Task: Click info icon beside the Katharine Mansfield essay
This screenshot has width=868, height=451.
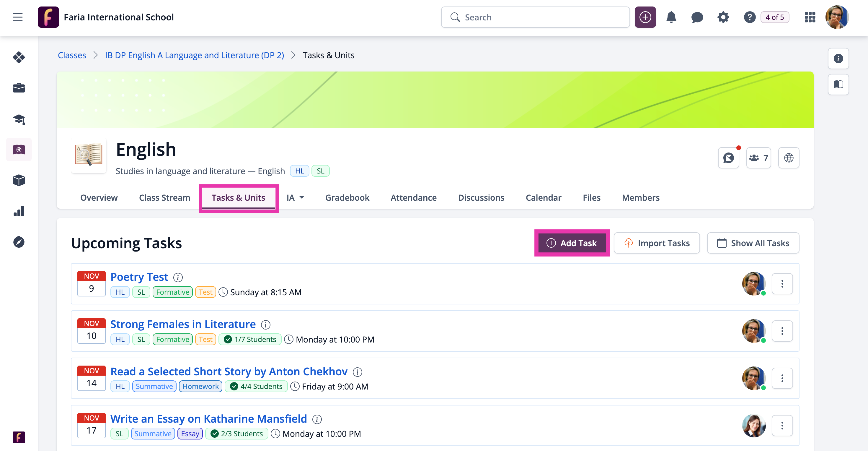Action: pyautogui.click(x=317, y=419)
